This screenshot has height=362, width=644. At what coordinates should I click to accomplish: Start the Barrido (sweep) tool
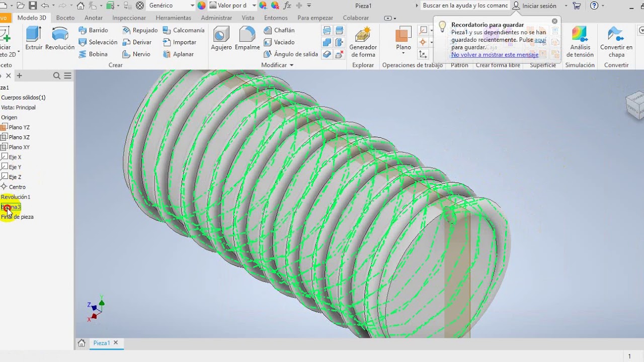(93, 30)
